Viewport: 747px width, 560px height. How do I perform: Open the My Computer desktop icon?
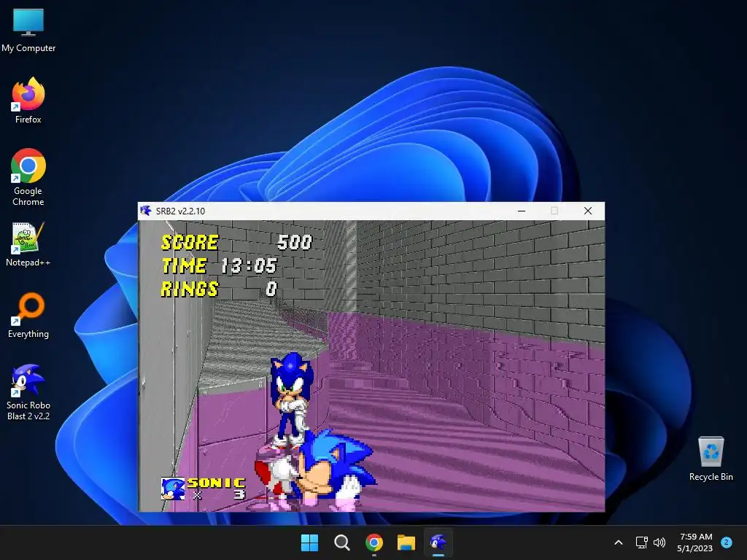click(28, 31)
